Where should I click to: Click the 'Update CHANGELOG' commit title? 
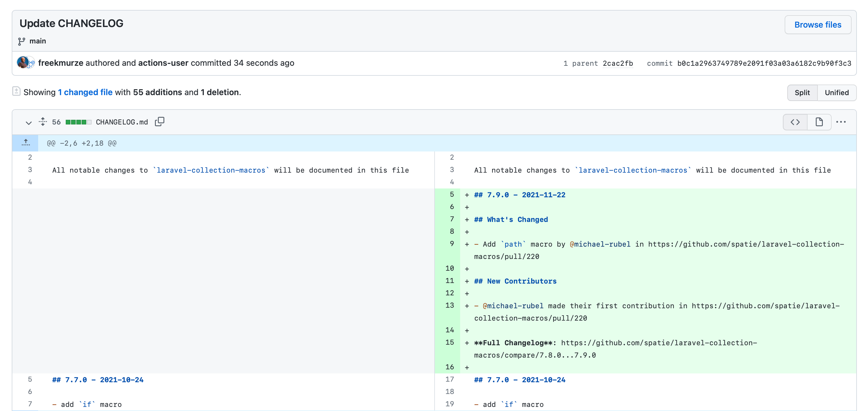(x=71, y=23)
